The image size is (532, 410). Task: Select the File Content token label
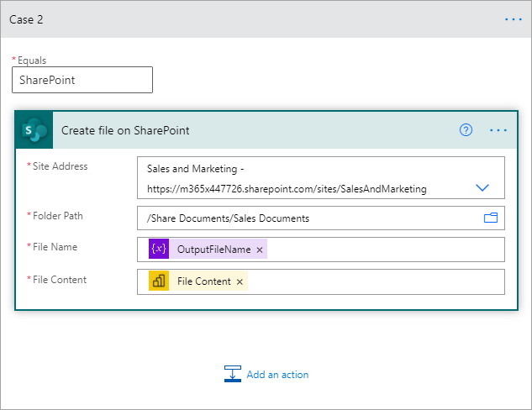pos(203,281)
